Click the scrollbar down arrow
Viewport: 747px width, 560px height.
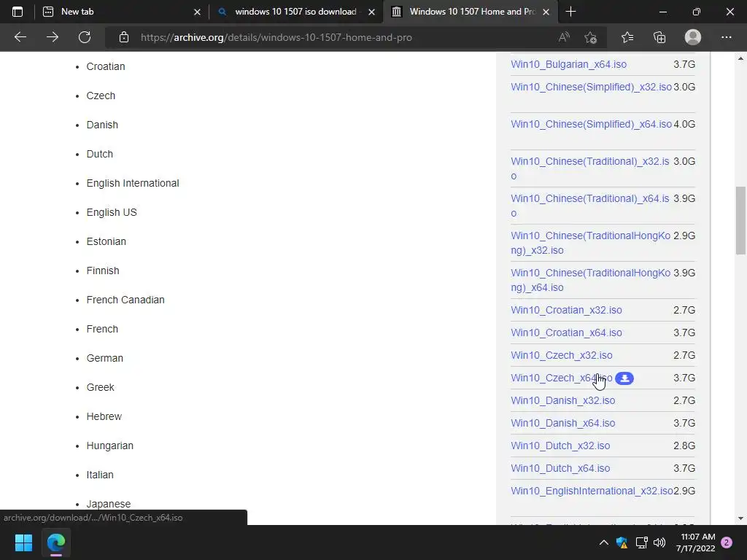click(x=740, y=518)
